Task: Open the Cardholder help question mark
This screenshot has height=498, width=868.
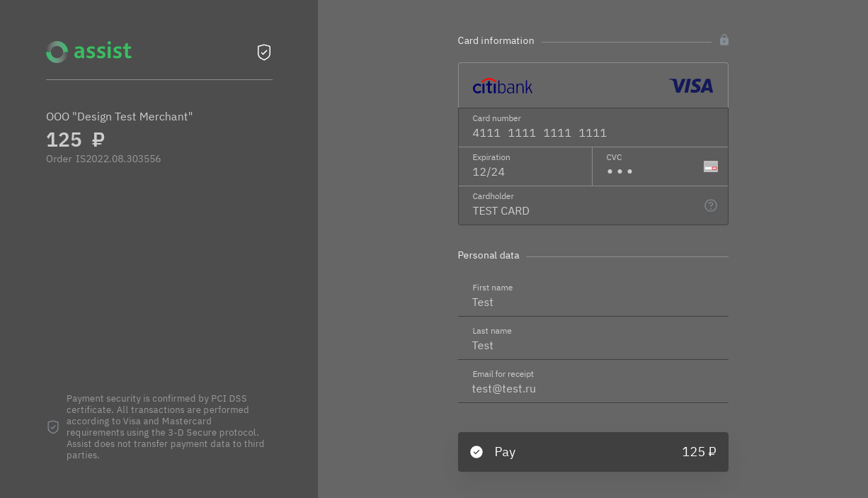Action: [710, 205]
